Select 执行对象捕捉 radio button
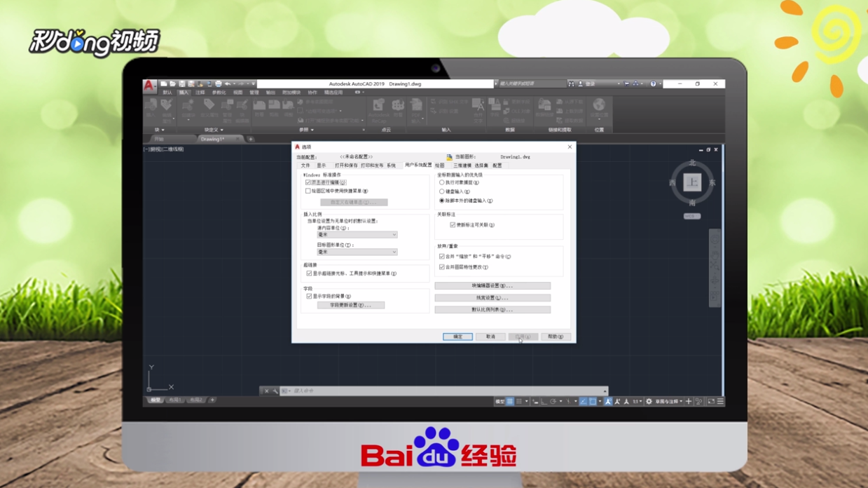This screenshot has height=488, width=868. (442, 182)
